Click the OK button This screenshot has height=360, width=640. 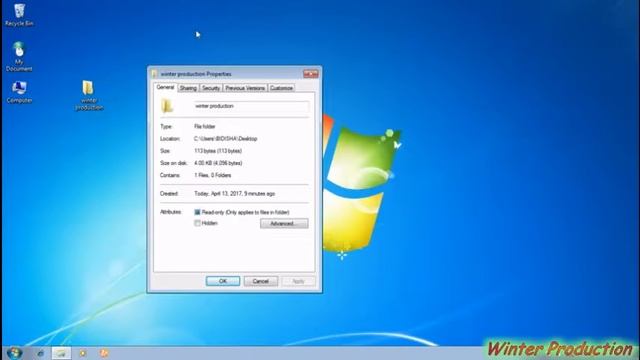[x=223, y=281]
